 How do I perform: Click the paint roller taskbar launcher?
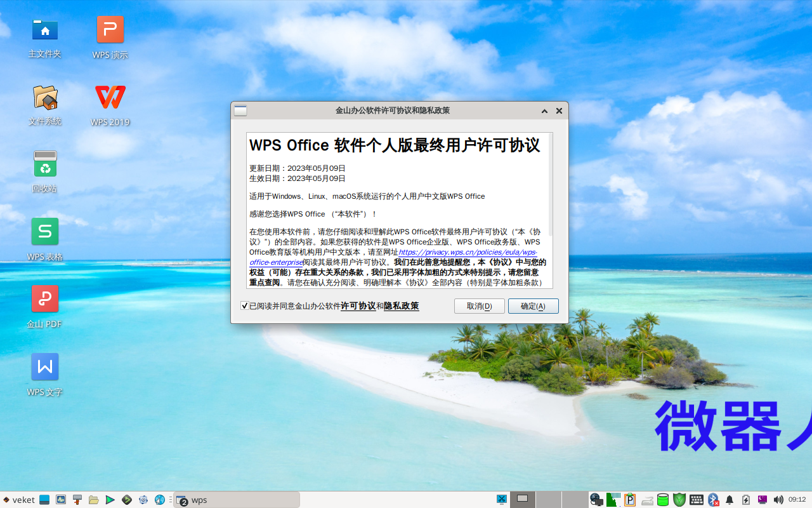[77, 500]
